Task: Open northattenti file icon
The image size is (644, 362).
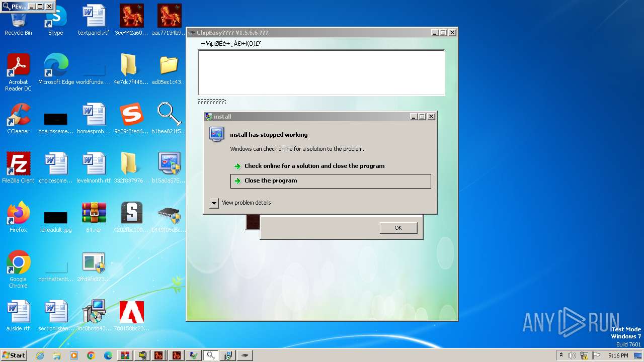Action: tap(56, 271)
